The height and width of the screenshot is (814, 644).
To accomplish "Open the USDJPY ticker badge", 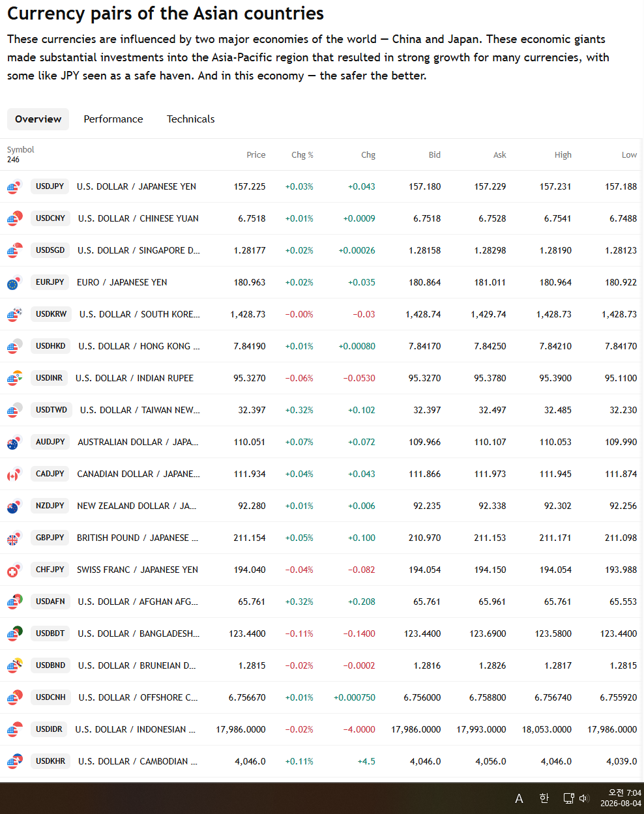I will point(50,186).
